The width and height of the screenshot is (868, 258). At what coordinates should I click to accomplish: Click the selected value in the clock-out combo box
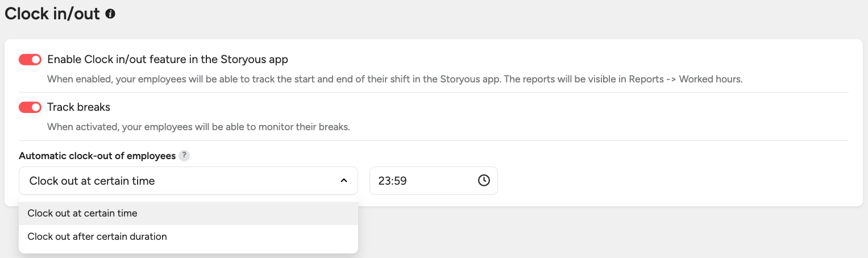pyautogui.click(x=92, y=181)
